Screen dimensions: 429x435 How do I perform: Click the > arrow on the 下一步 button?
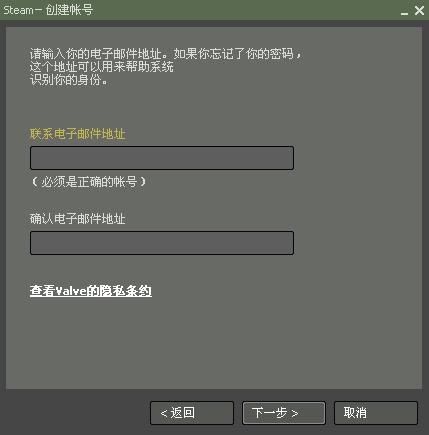(x=294, y=413)
